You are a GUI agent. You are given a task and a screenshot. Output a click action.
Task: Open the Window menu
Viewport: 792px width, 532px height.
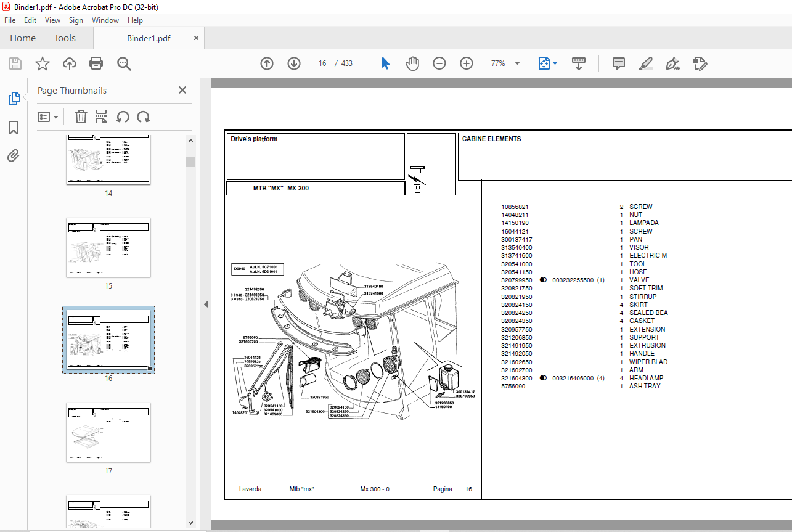pos(105,20)
